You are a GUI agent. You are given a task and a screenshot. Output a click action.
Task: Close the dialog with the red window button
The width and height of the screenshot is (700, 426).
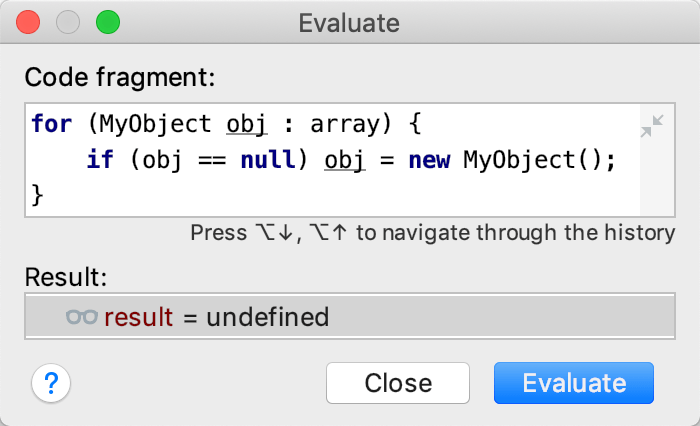[28, 22]
